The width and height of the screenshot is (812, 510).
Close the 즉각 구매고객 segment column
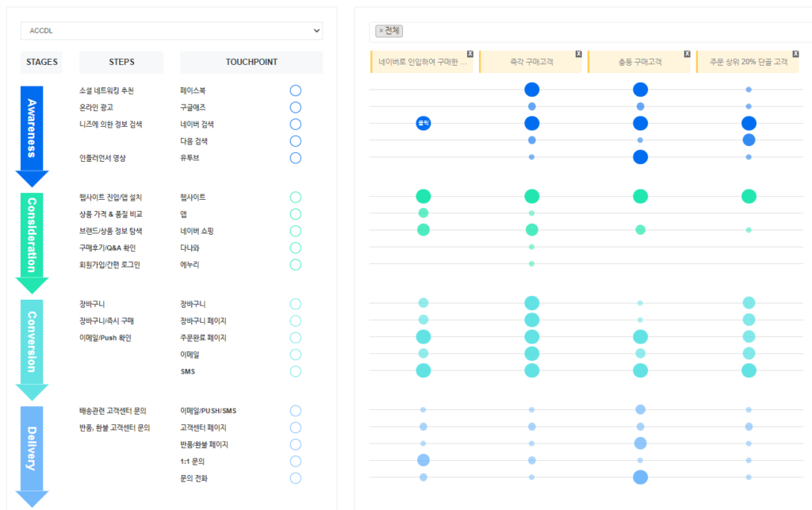(578, 54)
